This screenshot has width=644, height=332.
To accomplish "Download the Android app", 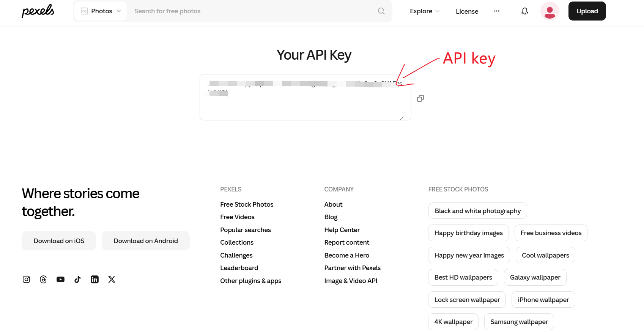I will [x=146, y=241].
